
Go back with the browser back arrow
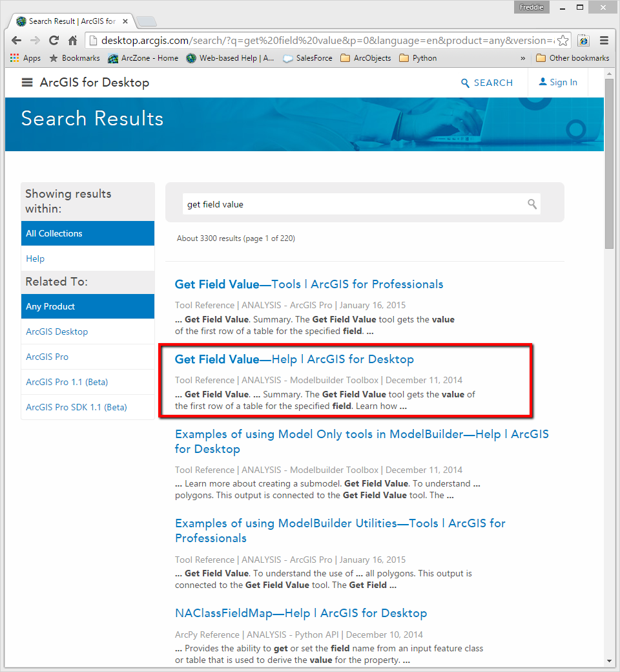[x=16, y=41]
